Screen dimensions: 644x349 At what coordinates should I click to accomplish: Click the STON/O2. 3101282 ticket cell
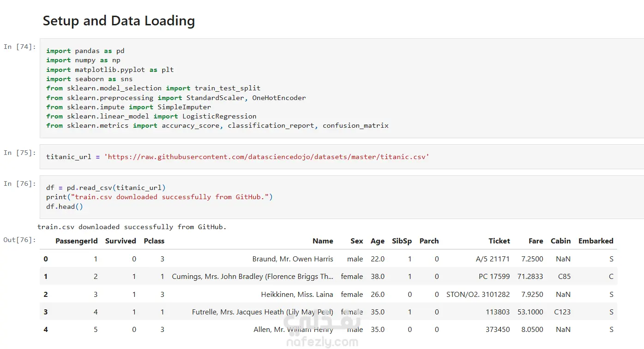pyautogui.click(x=478, y=294)
